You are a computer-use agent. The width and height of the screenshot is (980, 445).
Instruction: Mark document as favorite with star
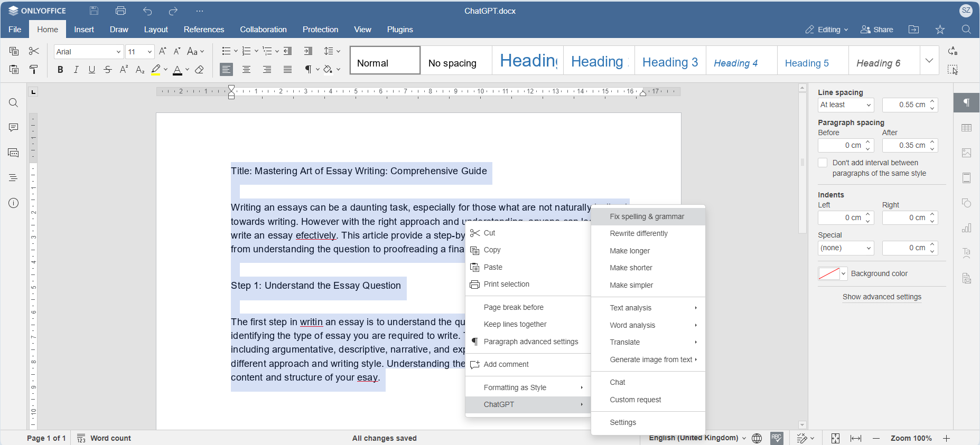[x=940, y=30]
